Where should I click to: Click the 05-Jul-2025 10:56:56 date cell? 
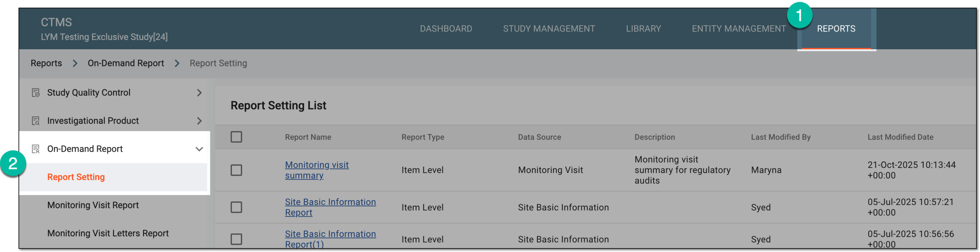click(x=910, y=239)
